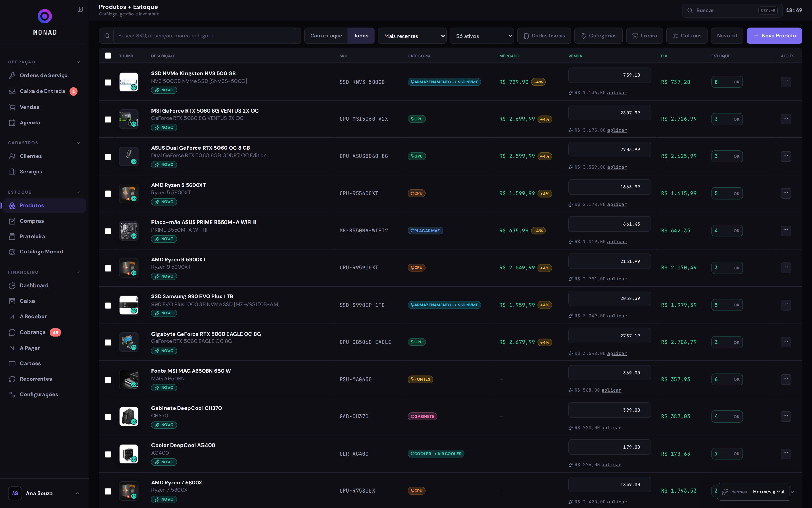Click the Compras bag icon
The height and width of the screenshot is (508, 812).
[x=12, y=221]
